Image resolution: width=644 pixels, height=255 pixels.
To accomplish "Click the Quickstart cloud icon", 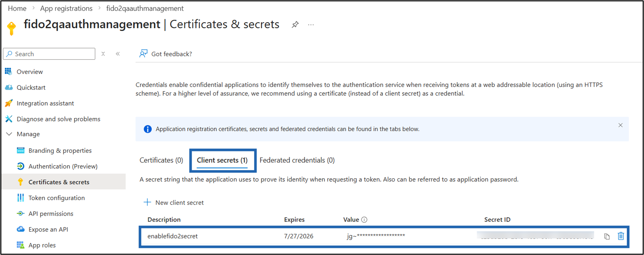I will (x=9, y=87).
